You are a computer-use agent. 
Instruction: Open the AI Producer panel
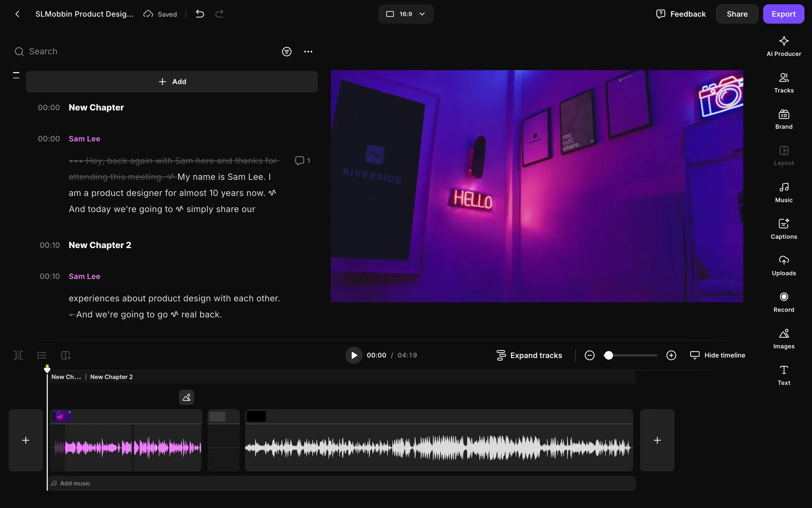point(784,46)
